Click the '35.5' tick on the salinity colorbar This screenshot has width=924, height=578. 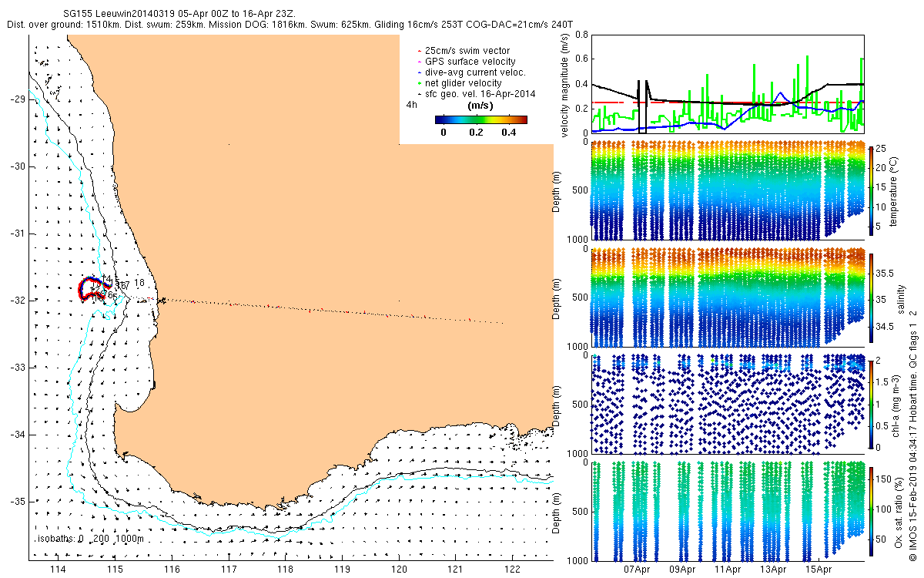click(x=885, y=274)
